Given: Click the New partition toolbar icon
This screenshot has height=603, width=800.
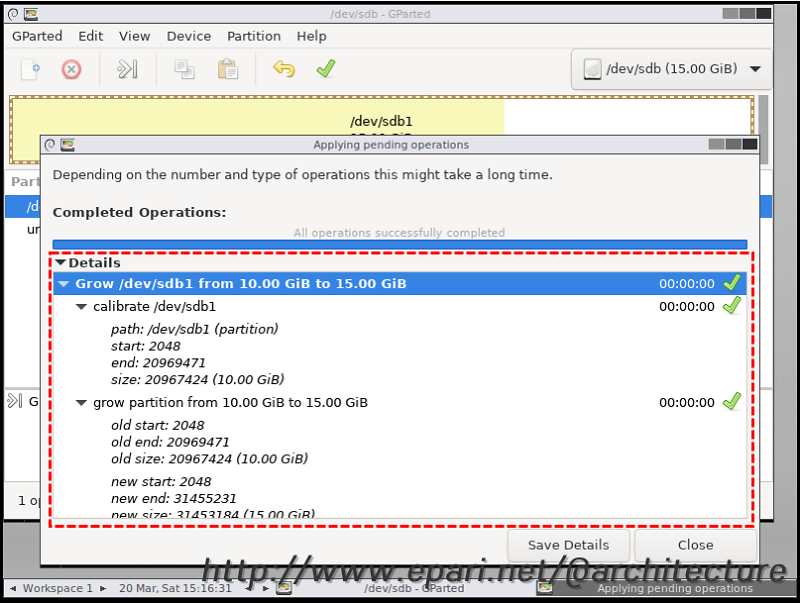Looking at the screenshot, I should pos(30,69).
